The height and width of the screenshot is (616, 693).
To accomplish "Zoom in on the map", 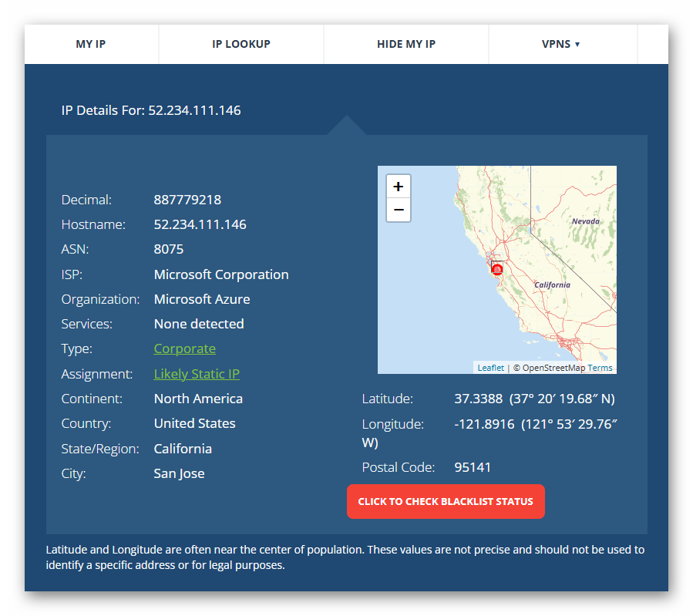I will pos(398,187).
